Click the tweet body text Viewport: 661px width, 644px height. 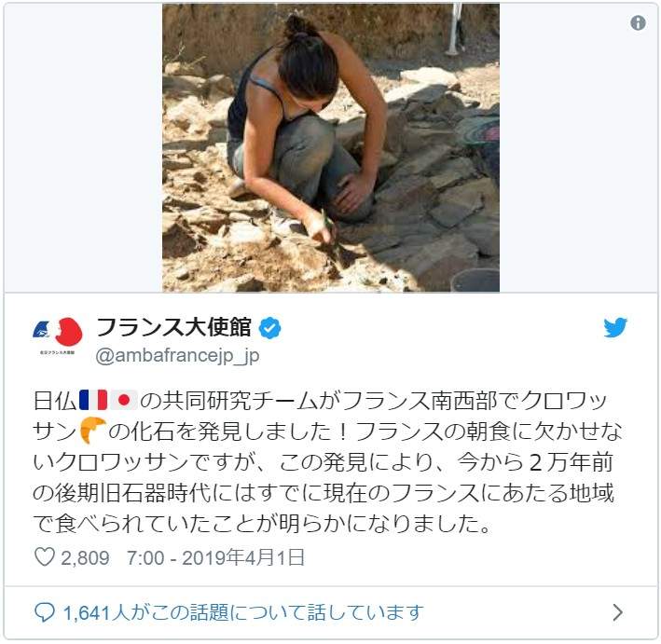pos(327,461)
